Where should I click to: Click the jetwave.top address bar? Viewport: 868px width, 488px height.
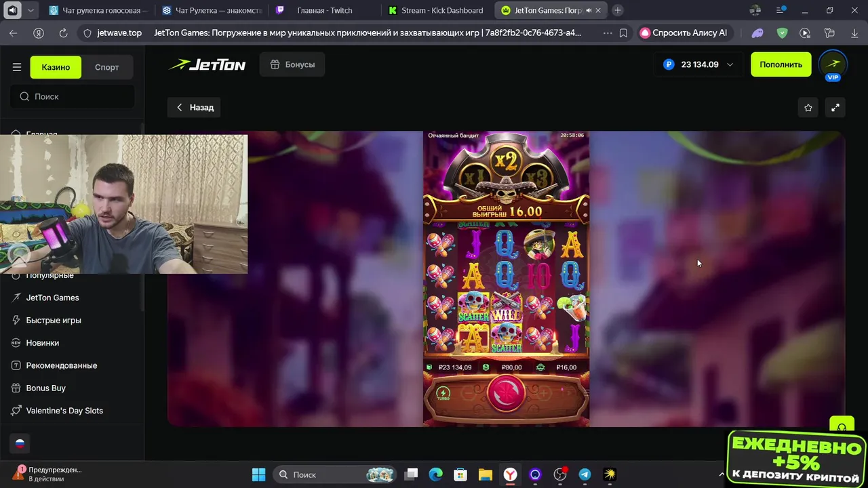[119, 33]
